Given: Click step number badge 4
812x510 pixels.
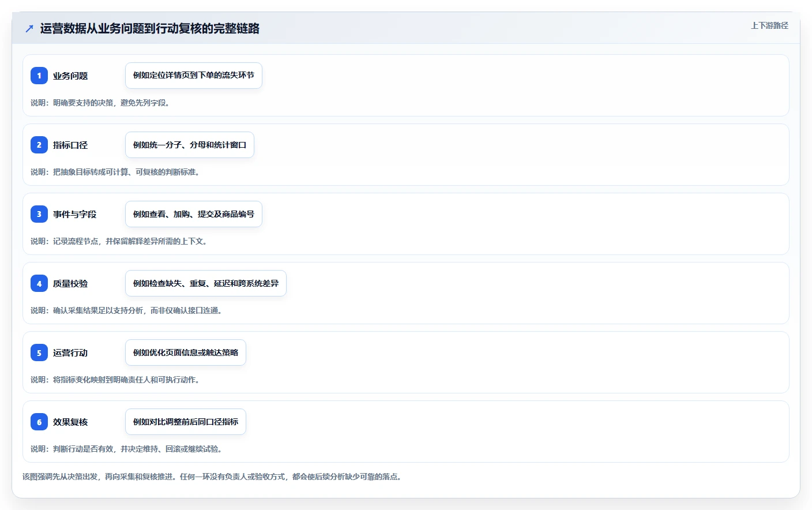Looking at the screenshot, I should 39,283.
